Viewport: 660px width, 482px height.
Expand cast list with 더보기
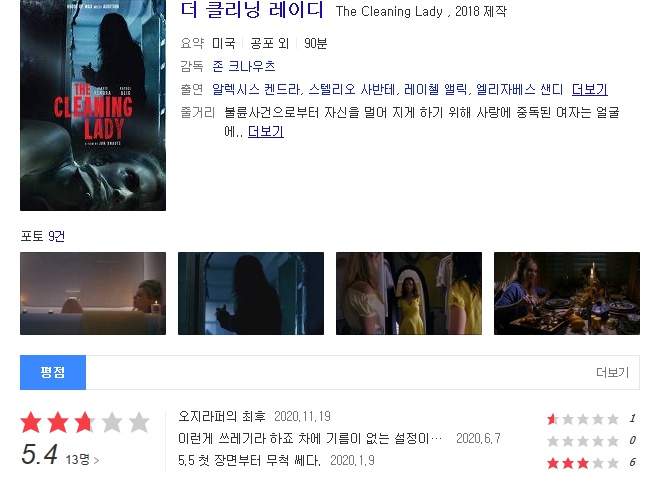pyautogui.click(x=590, y=90)
